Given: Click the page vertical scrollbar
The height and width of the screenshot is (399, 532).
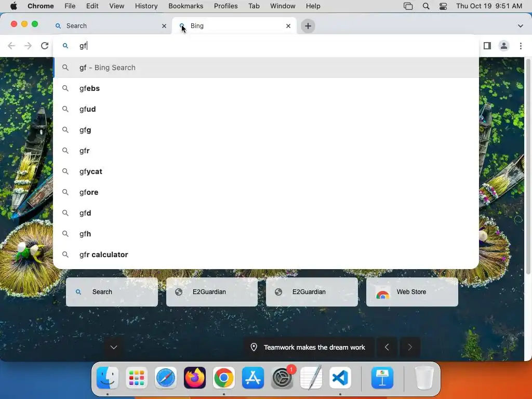Looking at the screenshot, I should (528, 166).
